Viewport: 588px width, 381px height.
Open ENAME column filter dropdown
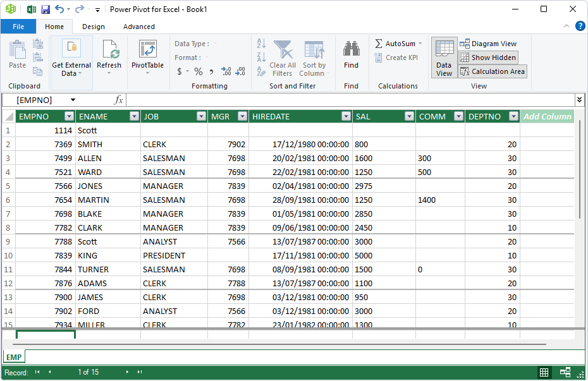click(134, 116)
